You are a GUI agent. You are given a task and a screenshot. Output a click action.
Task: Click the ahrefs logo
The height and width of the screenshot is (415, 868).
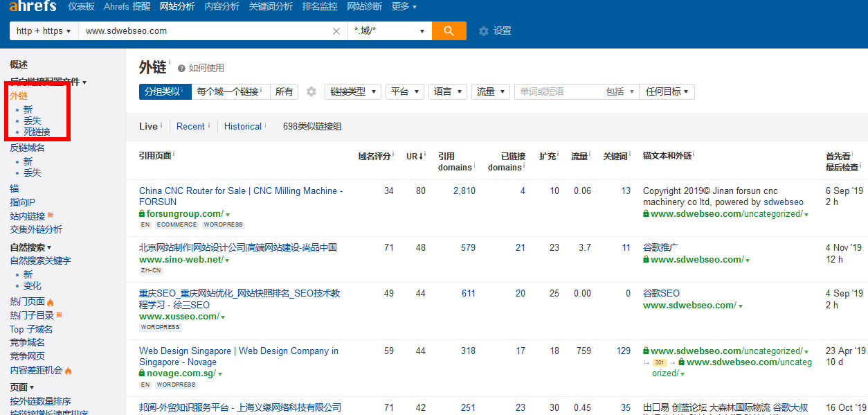pyautogui.click(x=33, y=6)
